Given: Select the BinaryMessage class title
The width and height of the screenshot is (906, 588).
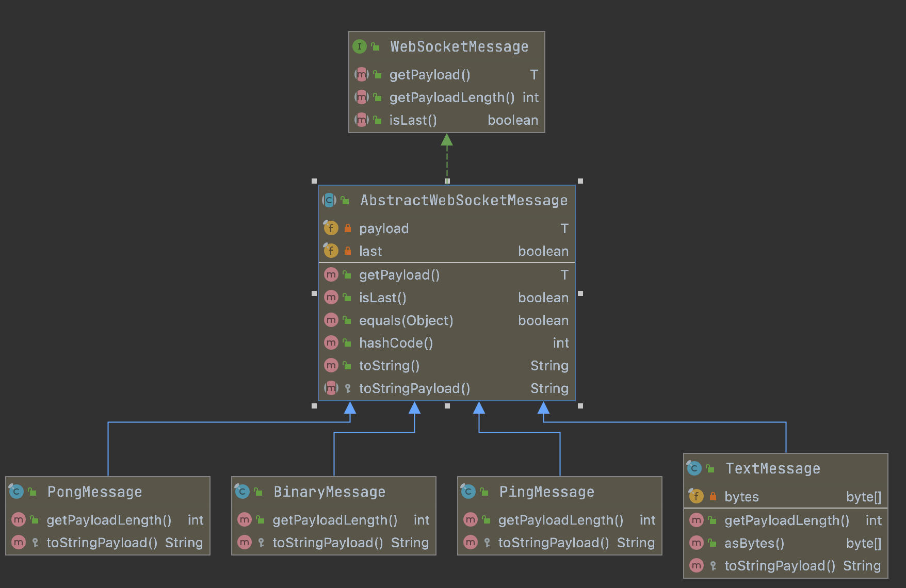Looking at the screenshot, I should pyautogui.click(x=329, y=492).
